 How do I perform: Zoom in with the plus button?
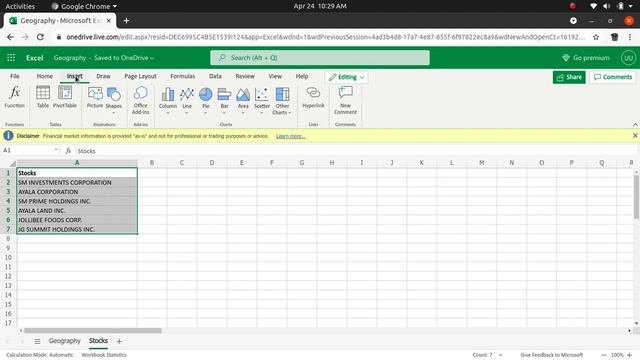pos(629,355)
